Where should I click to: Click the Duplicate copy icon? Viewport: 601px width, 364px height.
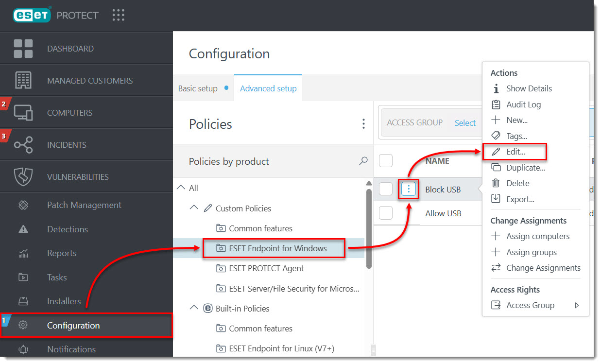[496, 168]
